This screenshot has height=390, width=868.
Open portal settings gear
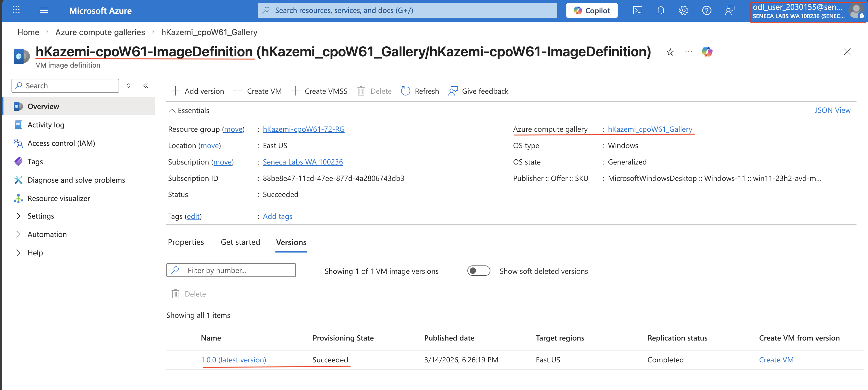tap(683, 10)
